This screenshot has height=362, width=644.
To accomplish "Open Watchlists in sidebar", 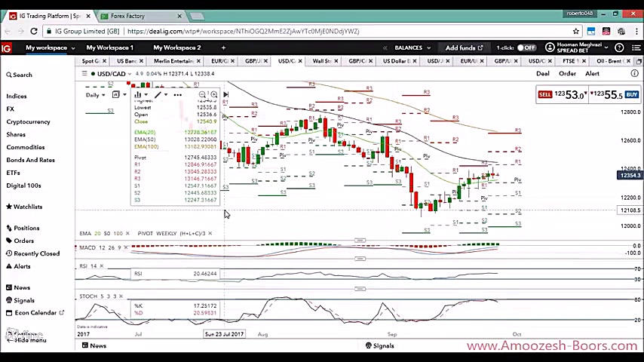I will [24, 207].
